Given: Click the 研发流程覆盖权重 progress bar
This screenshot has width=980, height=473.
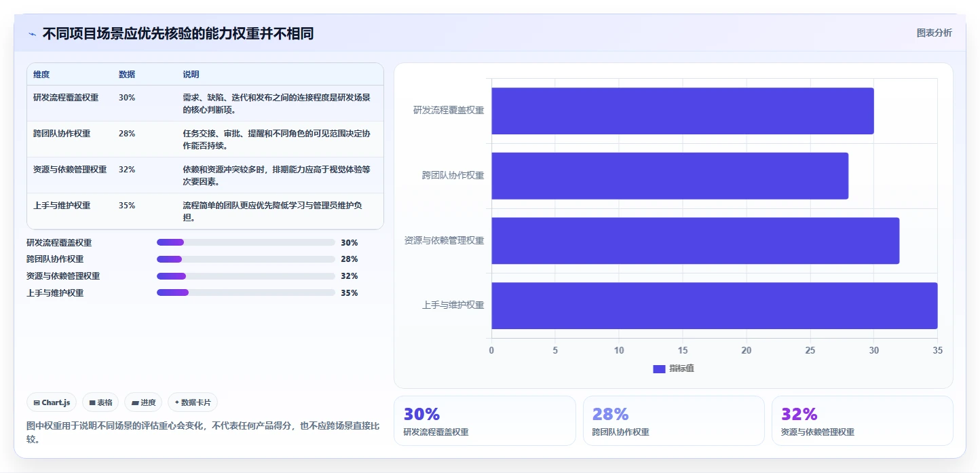Looking at the screenshot, I should click(x=246, y=242).
